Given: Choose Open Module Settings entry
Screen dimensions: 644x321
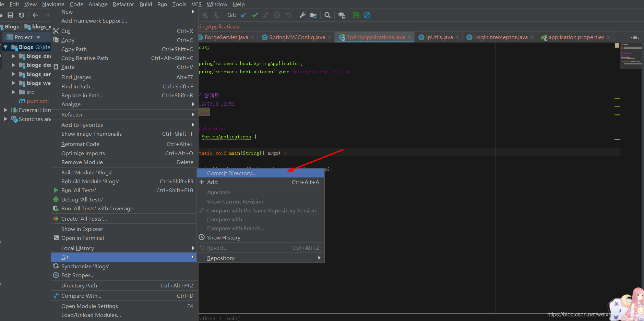Looking at the screenshot, I should (x=124, y=306).
